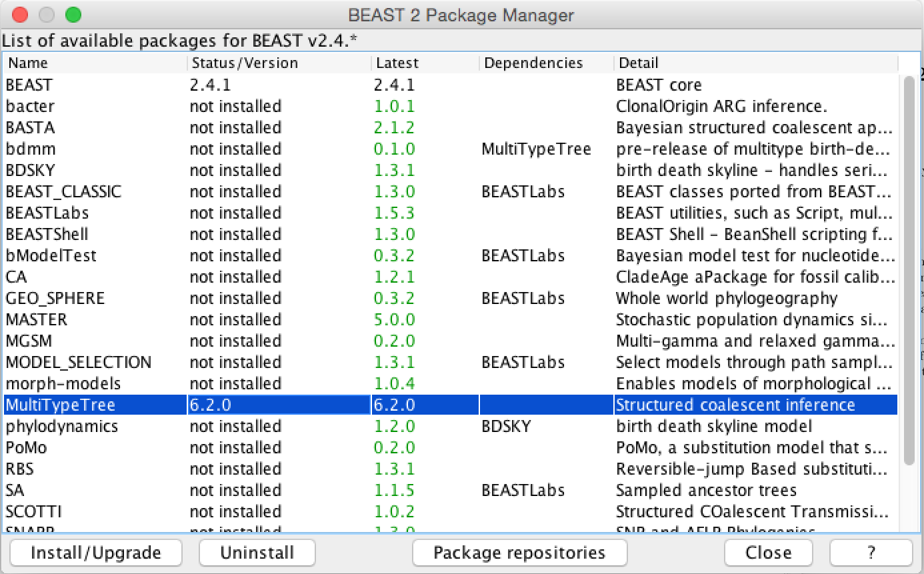Click the Uninstall button
This screenshot has height=574, width=924.
[257, 553]
